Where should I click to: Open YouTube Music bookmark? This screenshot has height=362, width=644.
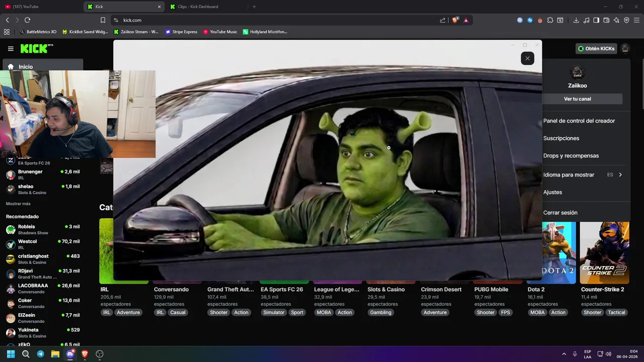tap(220, 32)
